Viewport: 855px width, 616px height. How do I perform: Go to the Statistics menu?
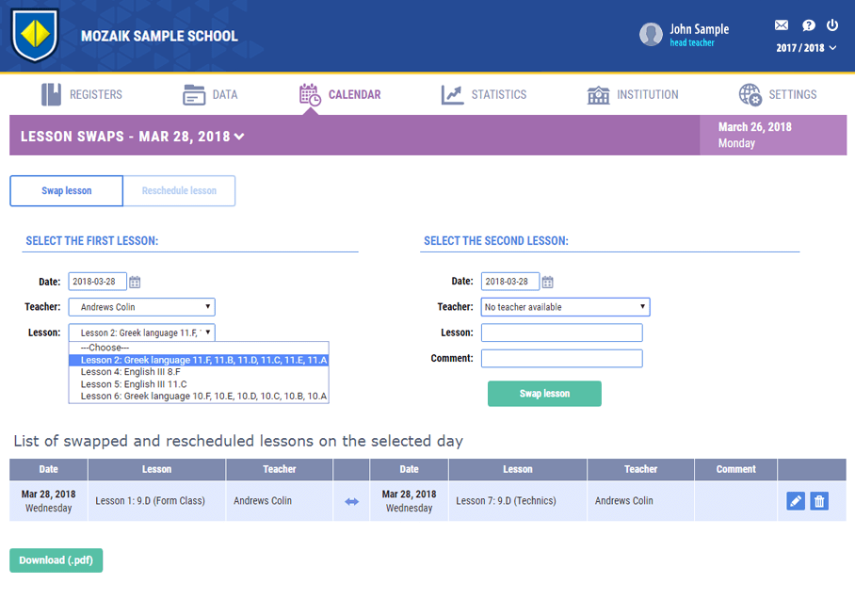(x=484, y=94)
